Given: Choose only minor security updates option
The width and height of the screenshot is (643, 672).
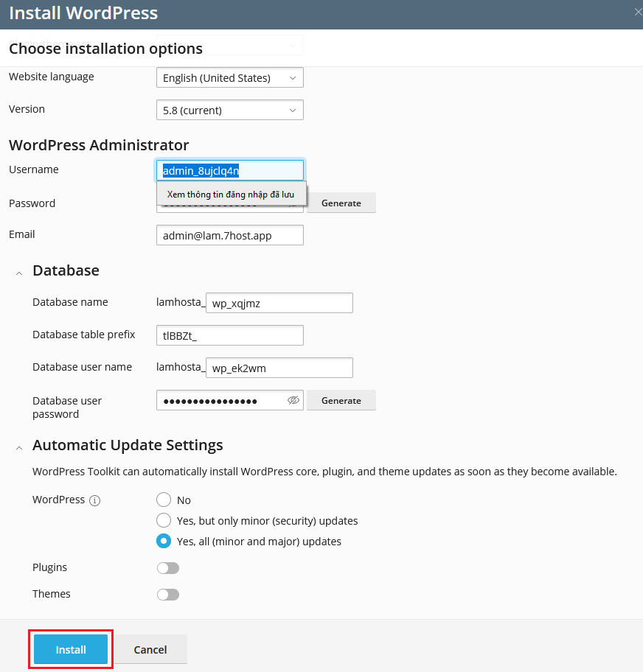Looking at the screenshot, I should click(x=164, y=520).
